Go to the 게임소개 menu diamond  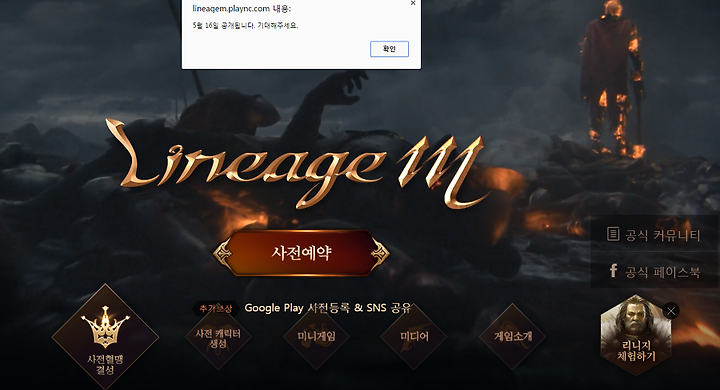tap(512, 337)
